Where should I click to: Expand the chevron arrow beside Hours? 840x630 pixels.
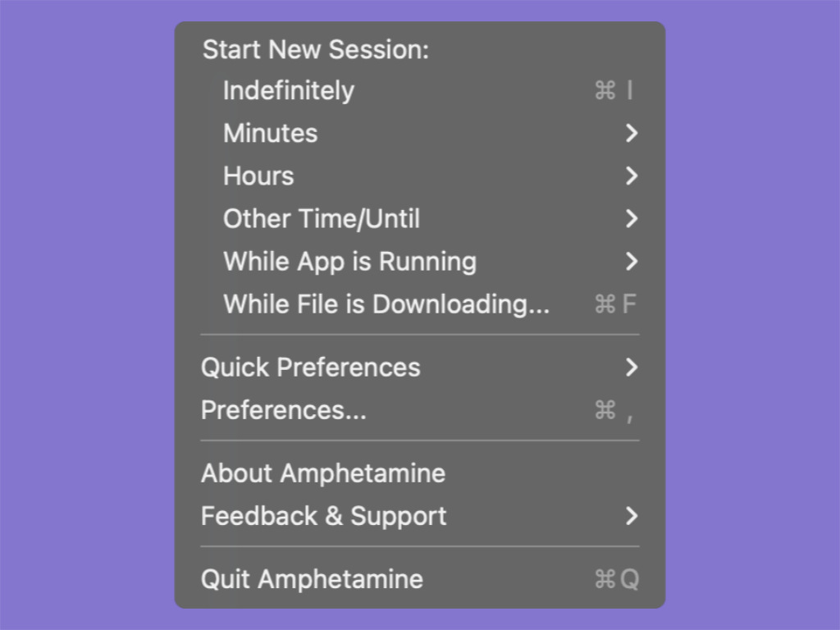[631, 176]
